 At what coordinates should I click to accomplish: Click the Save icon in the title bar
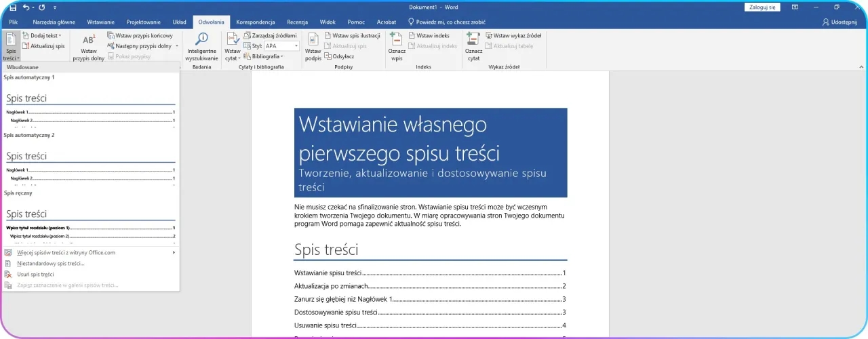[x=13, y=7]
